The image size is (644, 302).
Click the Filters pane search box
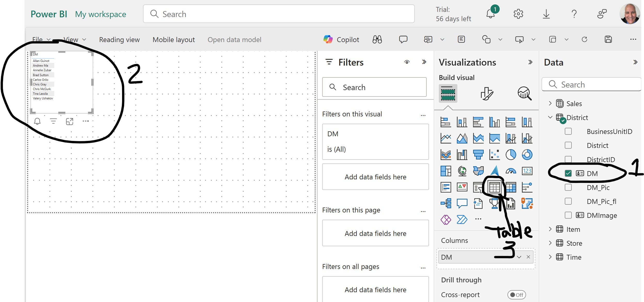click(x=374, y=87)
